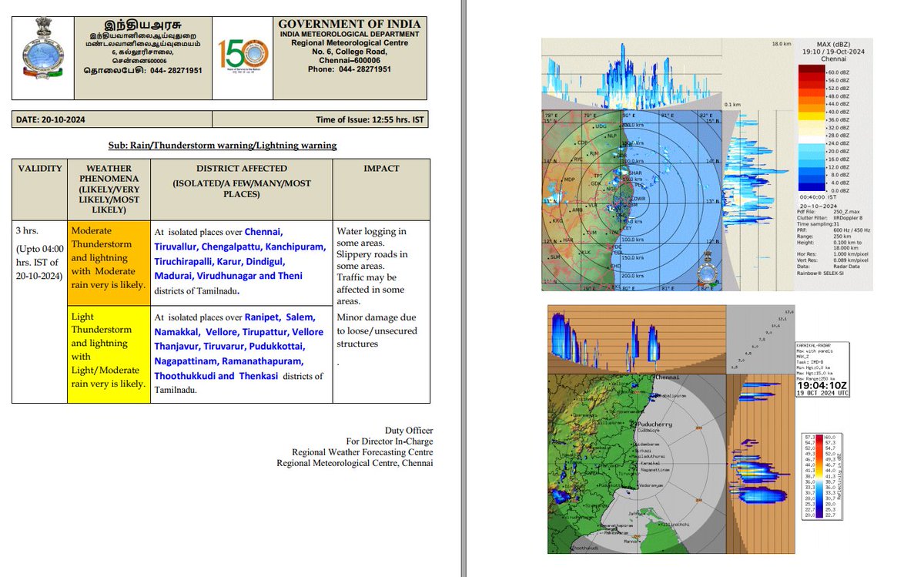Click the "GOVERNMENT OF INDIA" heading
Viewport: 924px width, 577px height.
click(350, 25)
